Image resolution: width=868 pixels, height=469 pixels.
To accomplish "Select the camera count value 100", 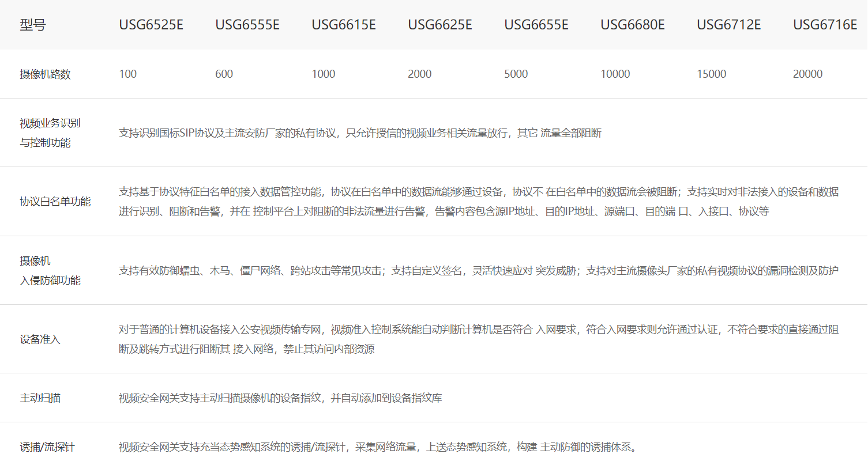I will tap(128, 74).
